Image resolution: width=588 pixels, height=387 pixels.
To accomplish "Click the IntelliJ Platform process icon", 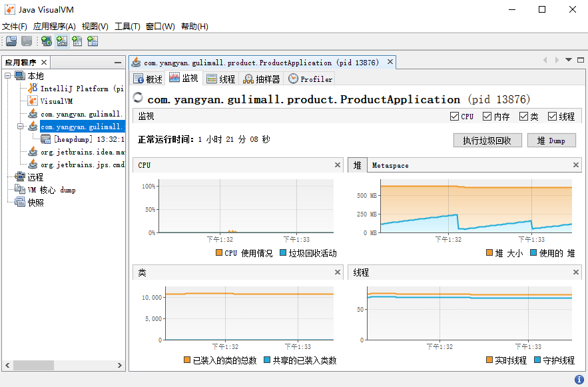I will [33, 88].
